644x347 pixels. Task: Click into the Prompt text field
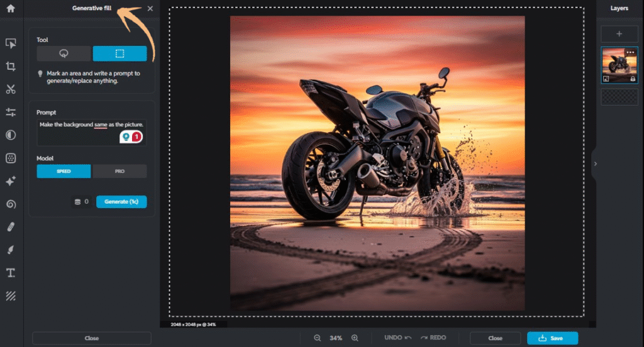92,132
